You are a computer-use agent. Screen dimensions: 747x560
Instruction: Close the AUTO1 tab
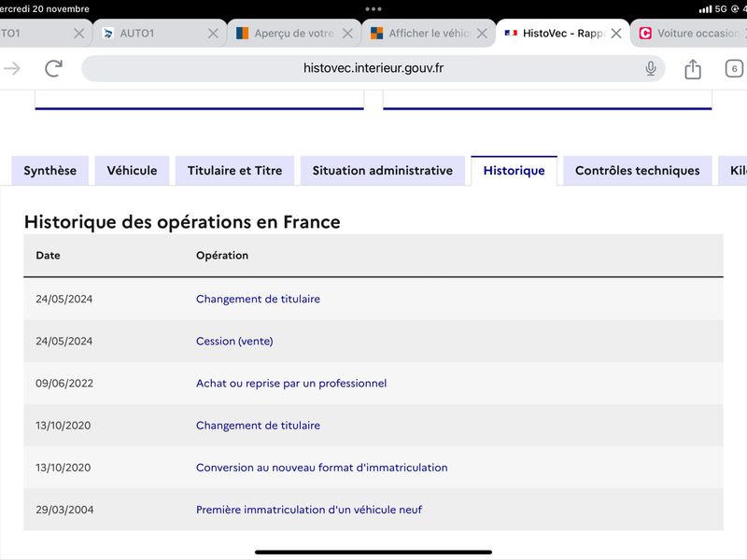[x=213, y=34]
